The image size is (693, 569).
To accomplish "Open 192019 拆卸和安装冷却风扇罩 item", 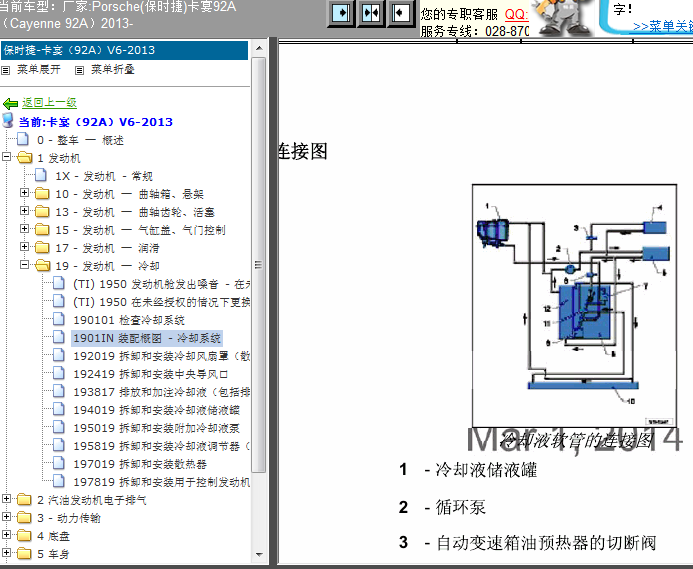I will (x=162, y=356).
